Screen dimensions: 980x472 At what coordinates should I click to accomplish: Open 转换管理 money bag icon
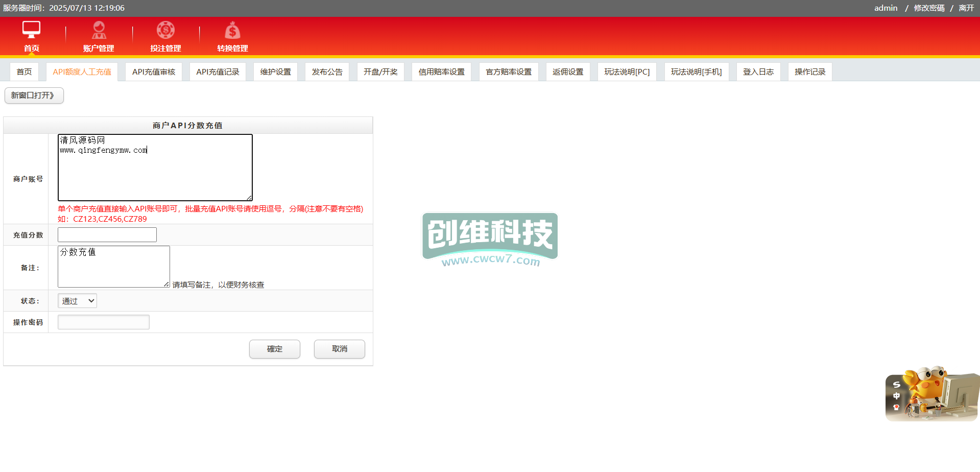[232, 30]
